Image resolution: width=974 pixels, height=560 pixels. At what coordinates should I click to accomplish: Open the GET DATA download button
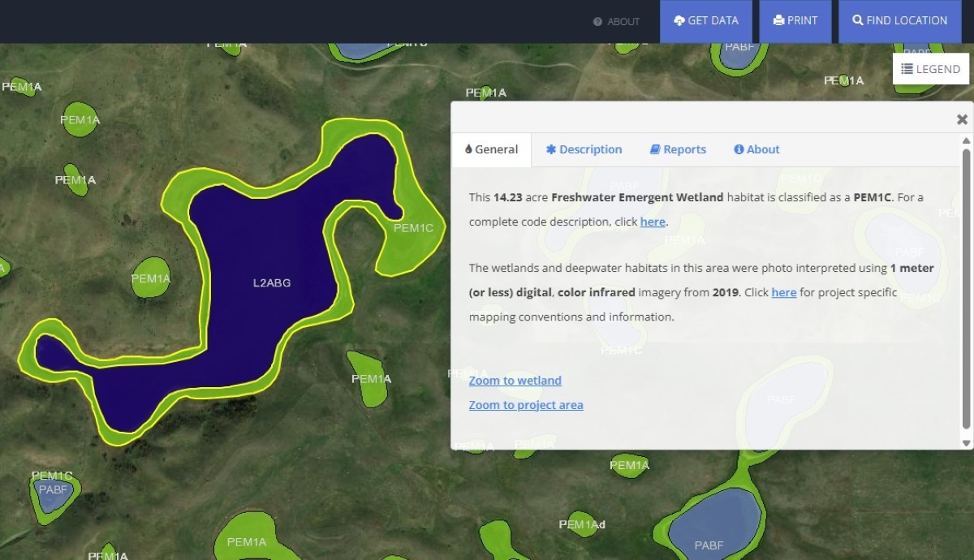point(706,21)
